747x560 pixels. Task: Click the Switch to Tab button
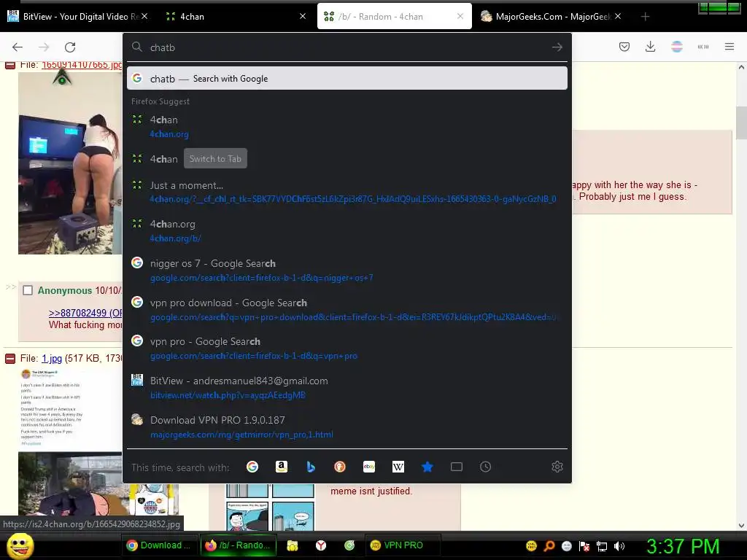coord(215,158)
